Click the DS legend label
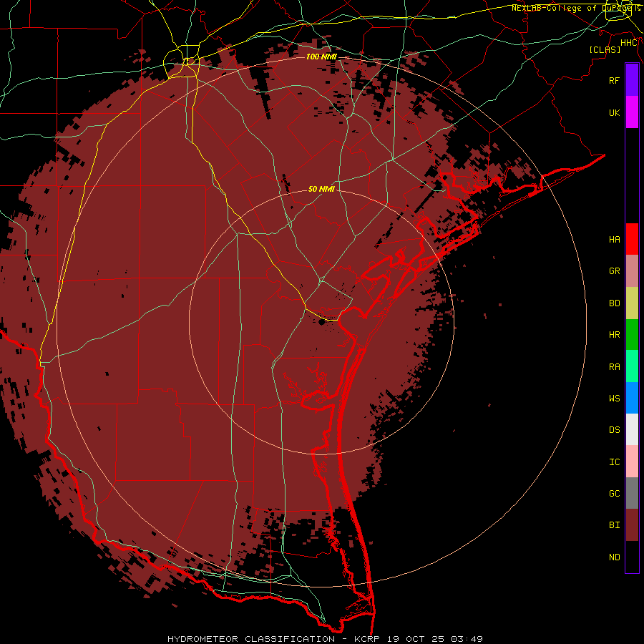 click(615, 430)
